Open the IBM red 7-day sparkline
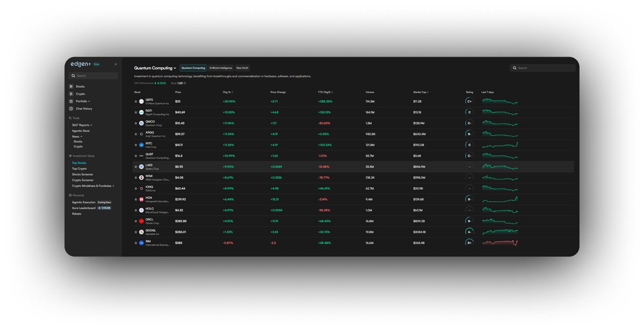644x329 pixels. click(x=500, y=242)
